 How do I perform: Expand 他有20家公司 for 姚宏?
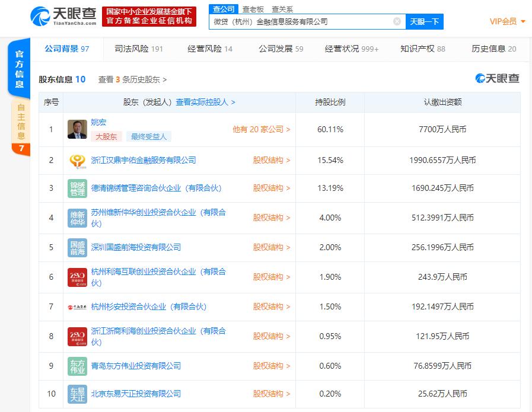(261, 129)
